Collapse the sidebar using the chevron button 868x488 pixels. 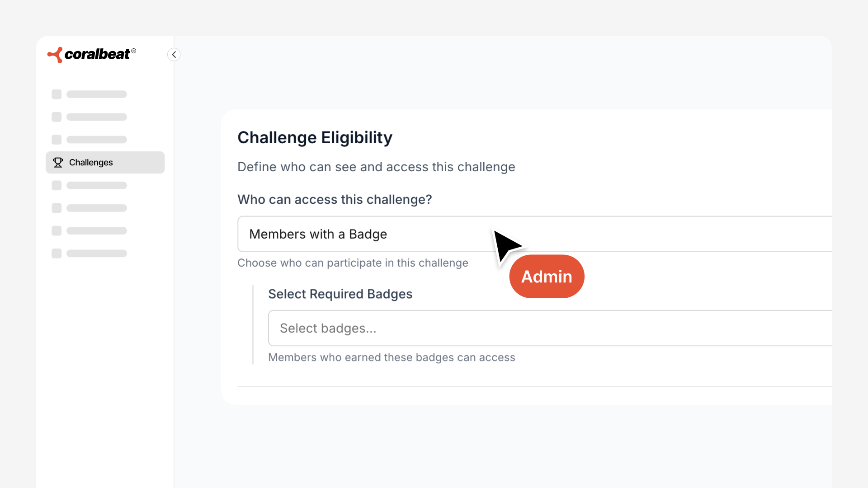click(x=174, y=55)
